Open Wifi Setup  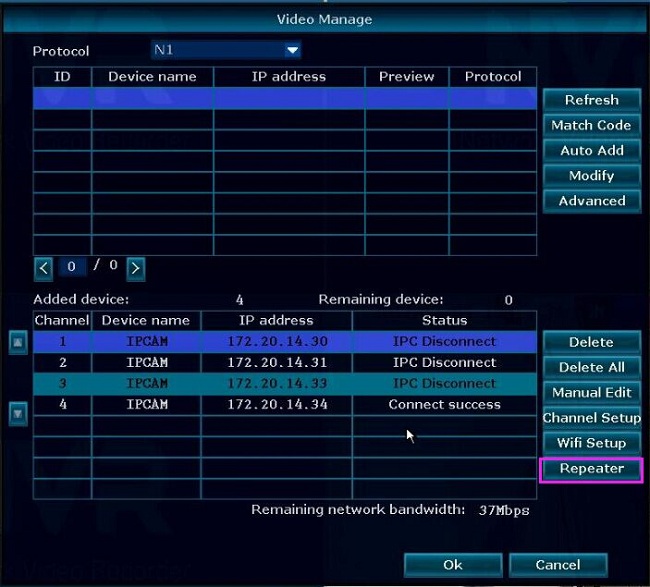coord(591,443)
